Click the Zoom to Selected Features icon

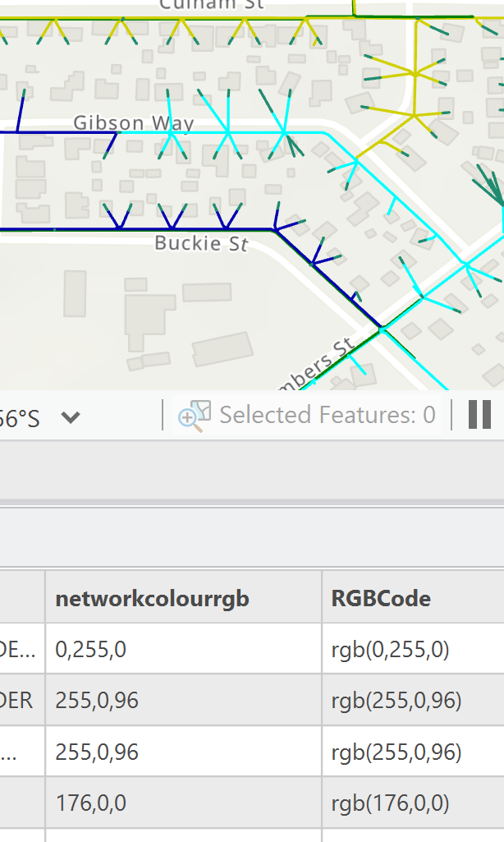[195, 416]
